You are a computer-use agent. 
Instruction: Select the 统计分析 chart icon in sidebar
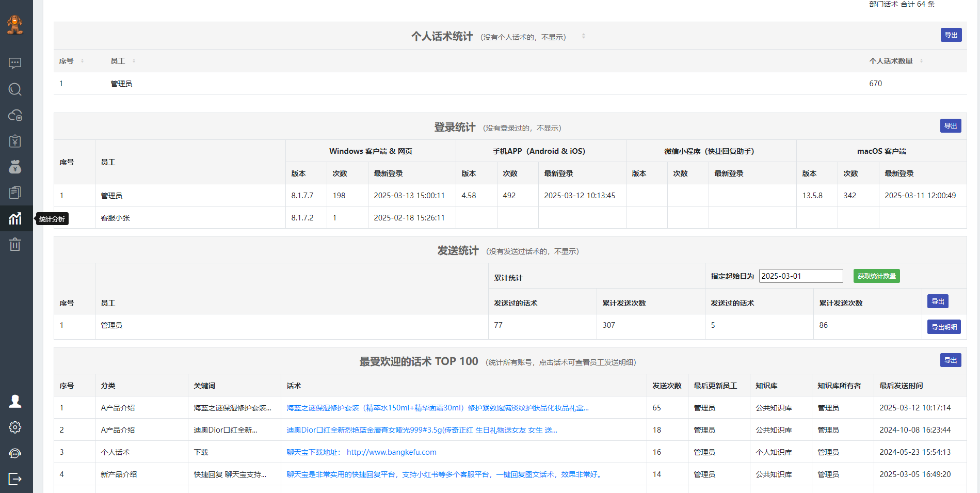click(15, 218)
